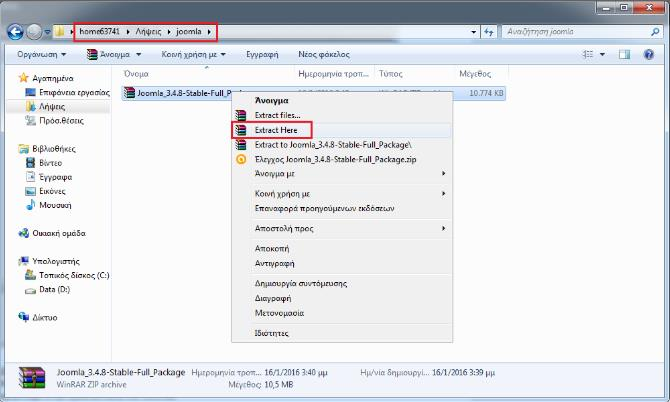Select Λήψεις in the address path

148,32
